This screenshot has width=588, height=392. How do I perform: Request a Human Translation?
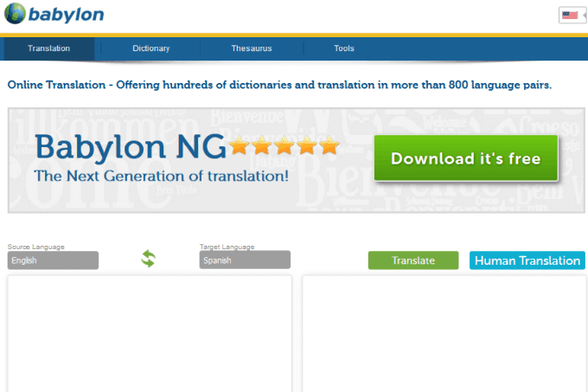[527, 260]
